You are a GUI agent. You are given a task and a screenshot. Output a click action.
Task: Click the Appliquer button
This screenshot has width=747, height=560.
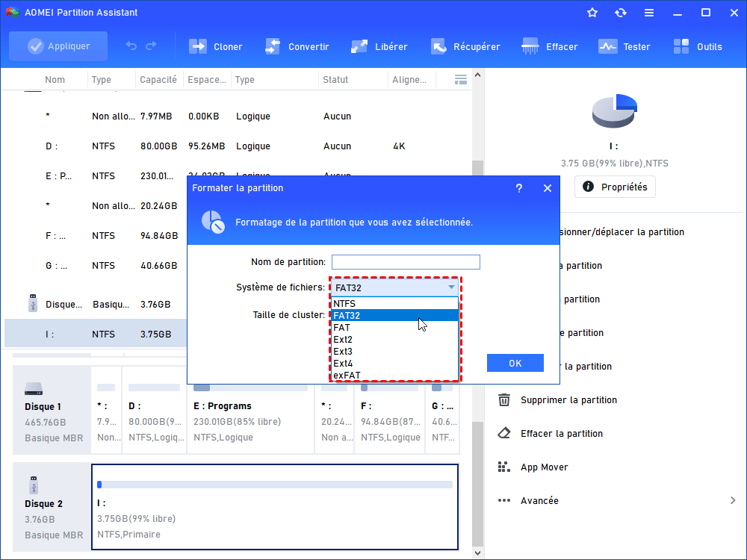(x=58, y=46)
